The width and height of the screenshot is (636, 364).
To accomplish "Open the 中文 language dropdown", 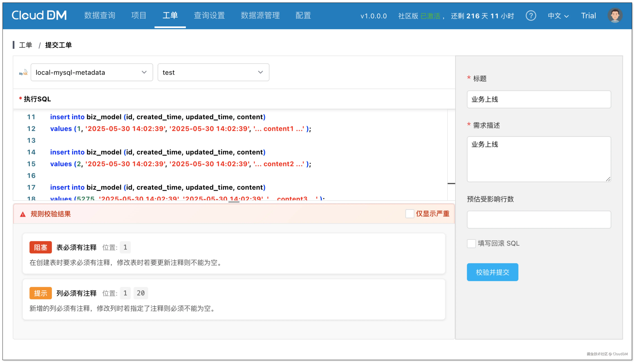I will (x=558, y=16).
